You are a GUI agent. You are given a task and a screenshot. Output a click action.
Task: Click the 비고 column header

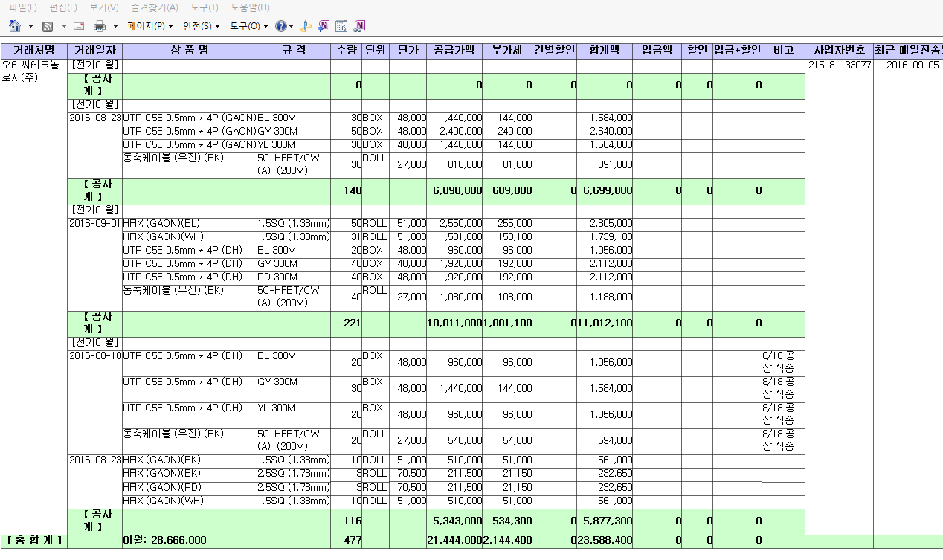tap(783, 51)
